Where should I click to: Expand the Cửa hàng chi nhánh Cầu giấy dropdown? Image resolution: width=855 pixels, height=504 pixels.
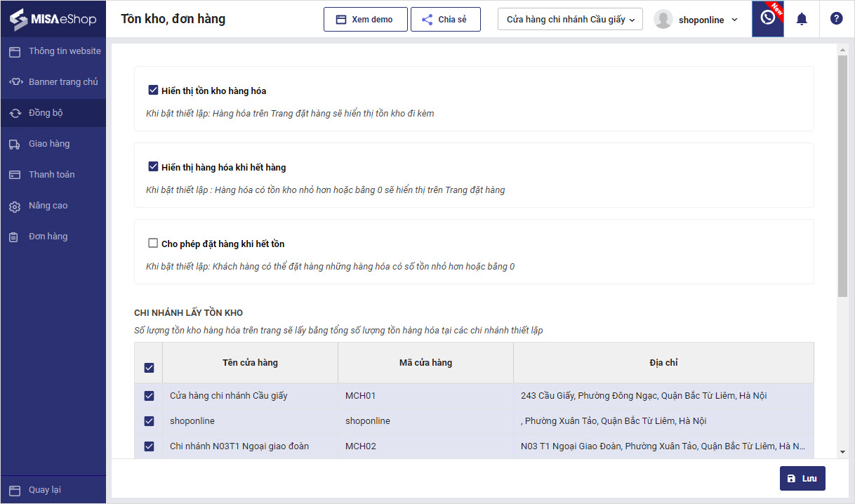[x=570, y=20]
